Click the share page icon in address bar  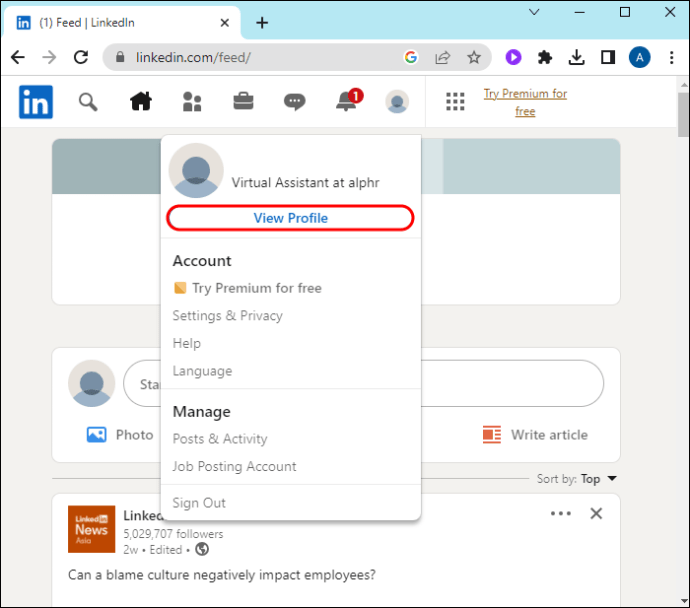442,57
